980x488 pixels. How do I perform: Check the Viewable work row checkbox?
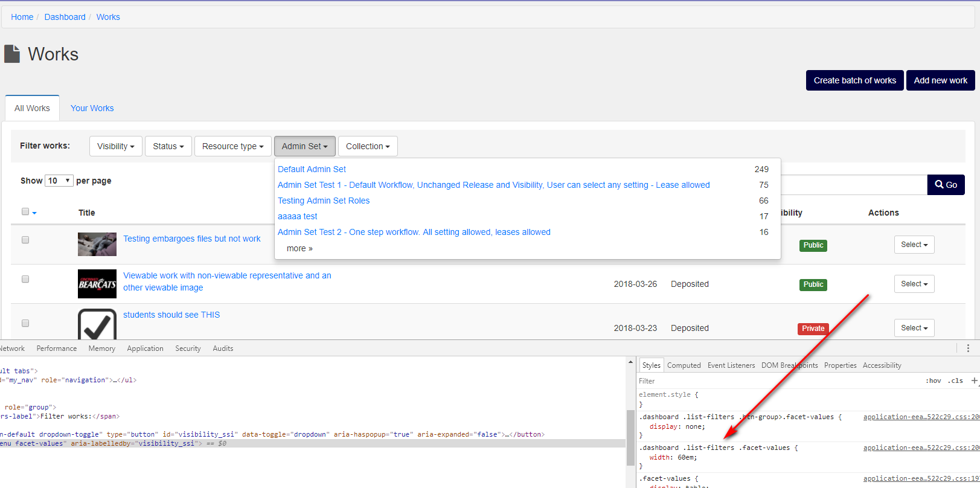click(x=25, y=279)
